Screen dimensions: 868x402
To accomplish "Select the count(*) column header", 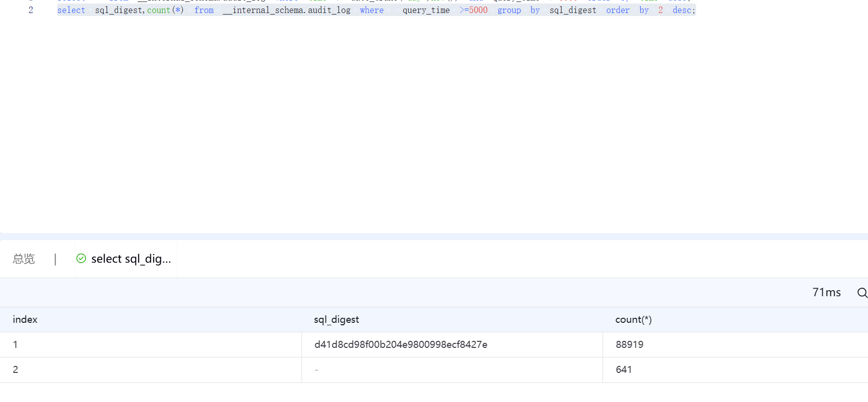I will coord(634,319).
